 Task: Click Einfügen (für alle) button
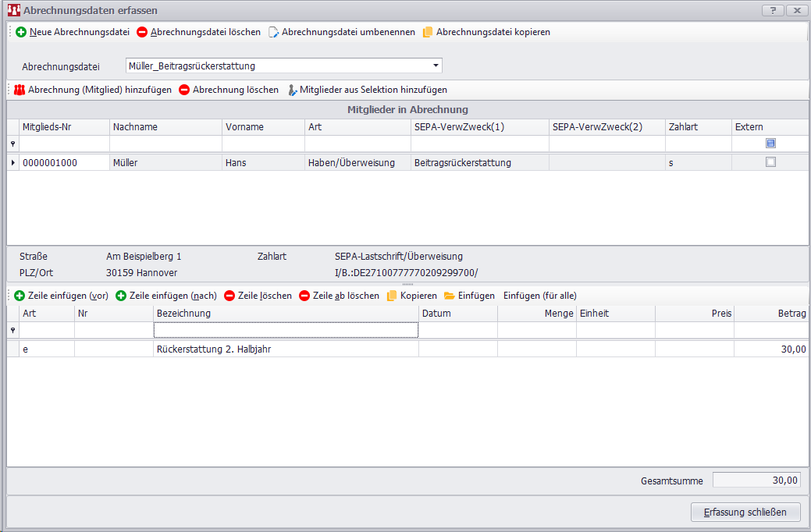tap(539, 296)
